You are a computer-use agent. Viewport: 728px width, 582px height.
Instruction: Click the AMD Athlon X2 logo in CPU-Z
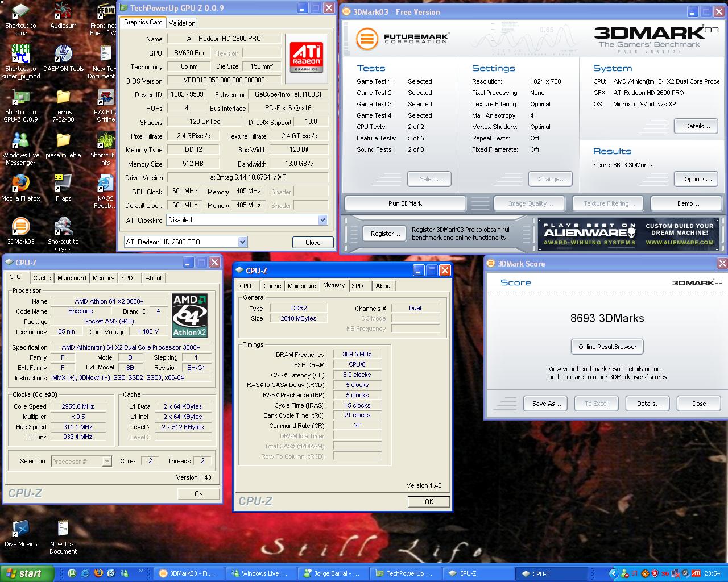point(189,315)
